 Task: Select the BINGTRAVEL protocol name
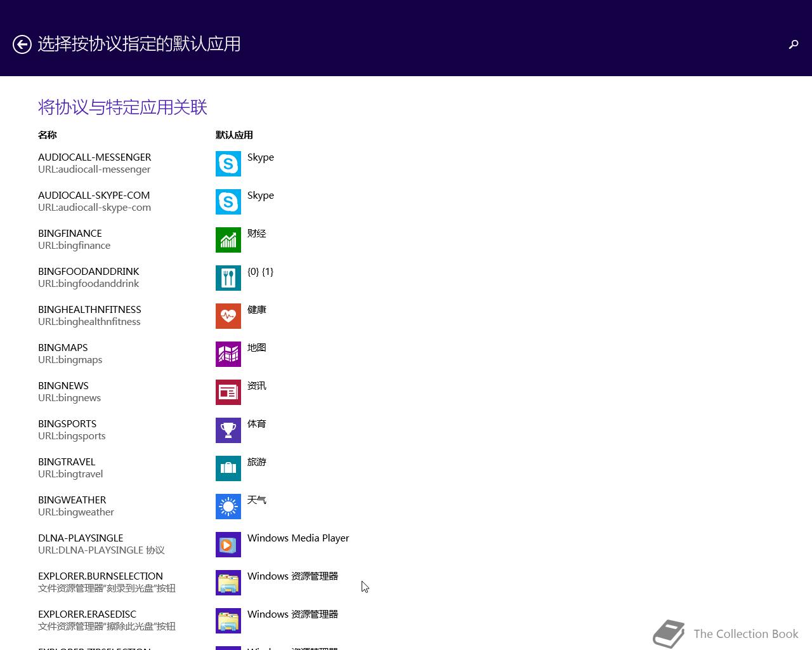click(x=67, y=462)
